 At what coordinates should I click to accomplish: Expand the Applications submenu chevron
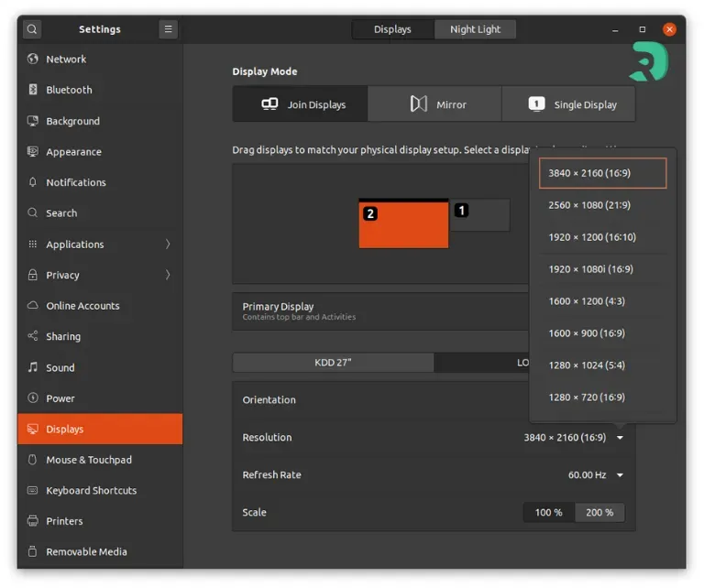168,245
